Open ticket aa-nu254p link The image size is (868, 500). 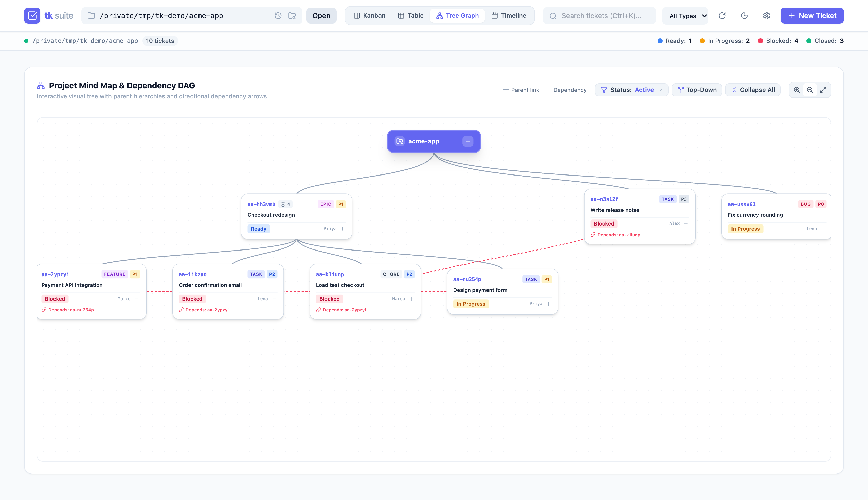[x=467, y=280]
